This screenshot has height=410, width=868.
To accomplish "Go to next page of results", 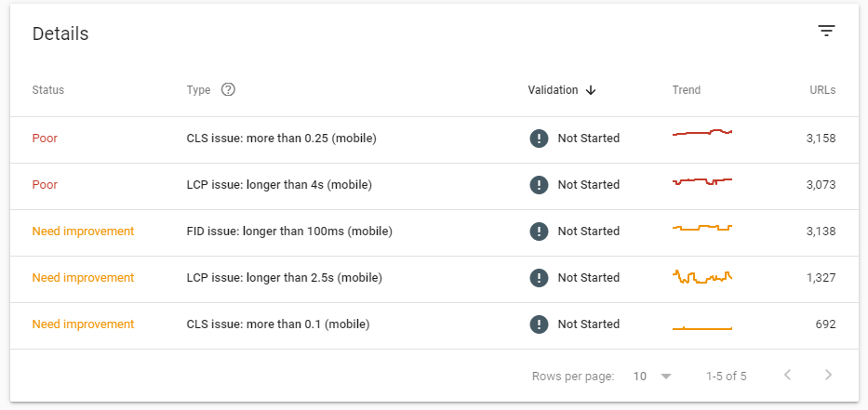I will (828, 376).
